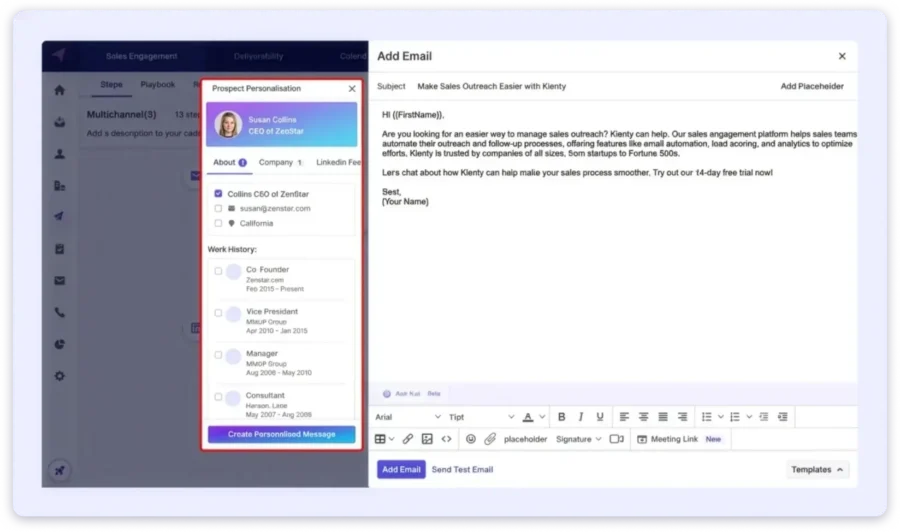The height and width of the screenshot is (532, 900).
Task: Insert a Meeting Link
Action: coord(668,439)
